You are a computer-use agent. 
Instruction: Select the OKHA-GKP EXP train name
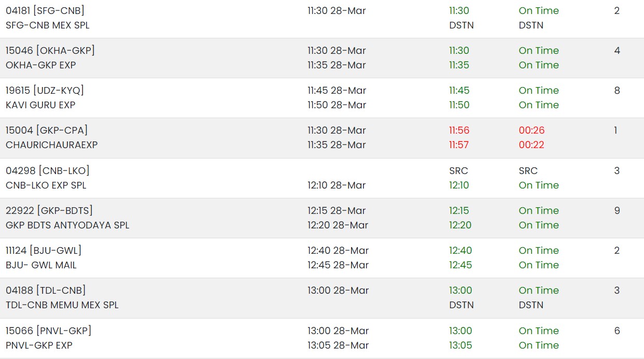40,65
